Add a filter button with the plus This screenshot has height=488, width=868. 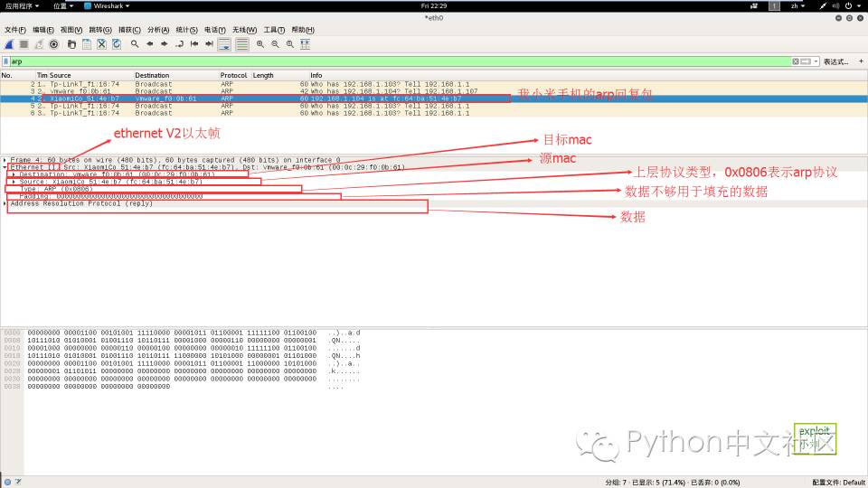click(861, 61)
